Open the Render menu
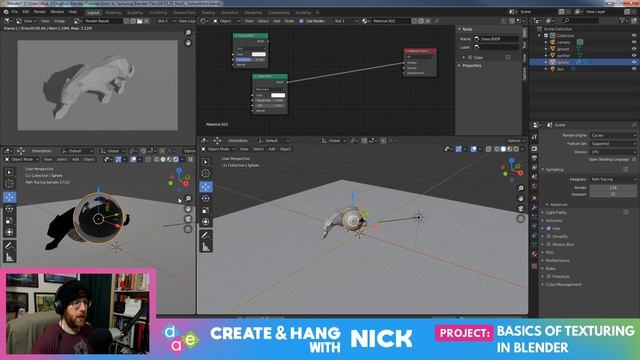Image resolution: width=640 pixels, height=360 pixels. 40,12
